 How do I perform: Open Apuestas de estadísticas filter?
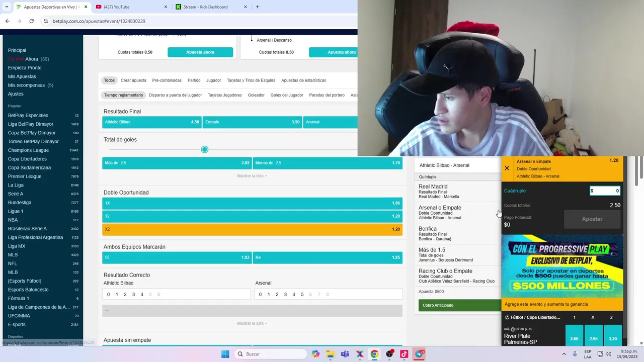pyautogui.click(x=303, y=80)
